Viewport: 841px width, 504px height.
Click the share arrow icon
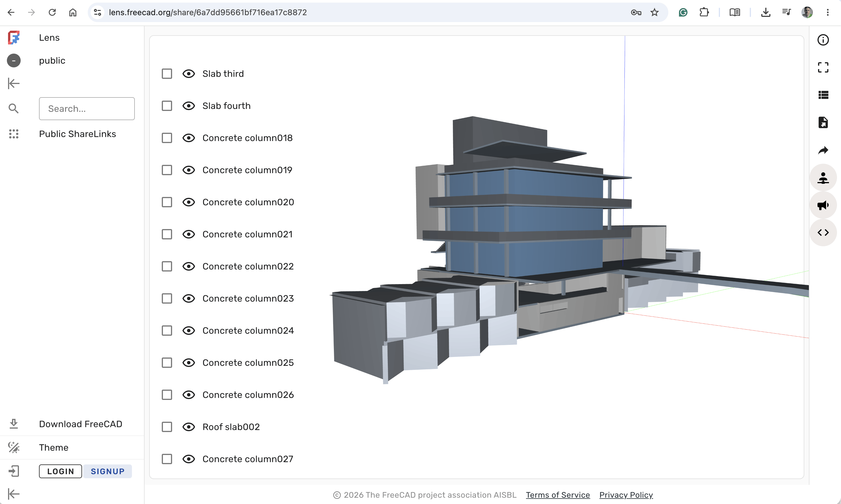coord(823,150)
